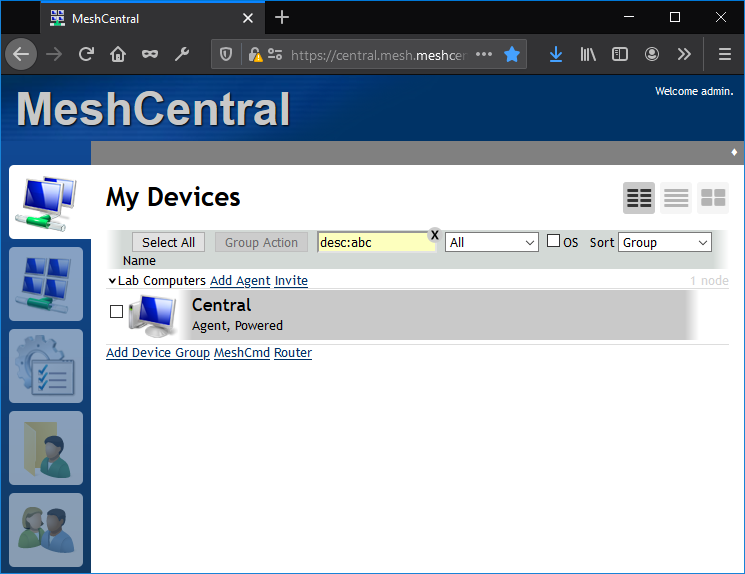Enable the OS checkbox

(x=553, y=240)
